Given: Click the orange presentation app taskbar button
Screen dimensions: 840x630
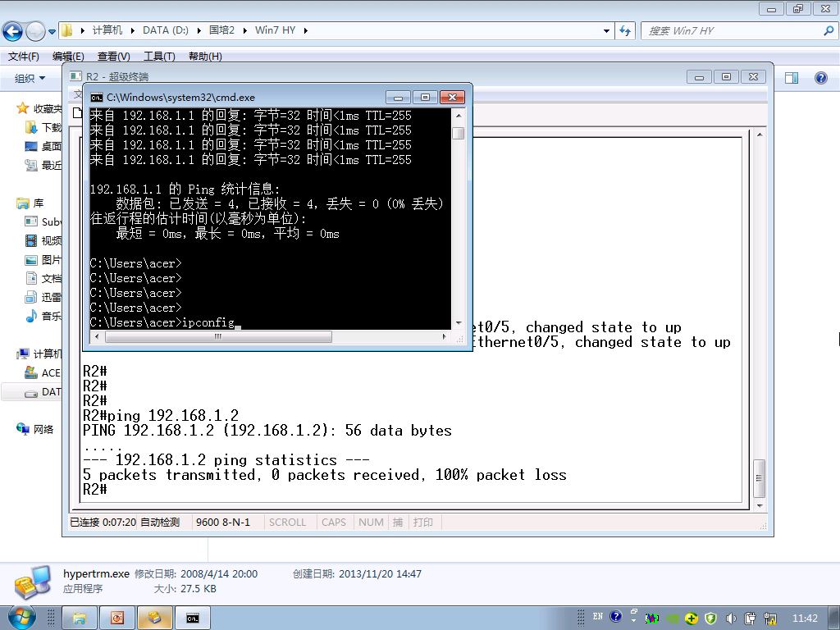Looking at the screenshot, I should pyautogui.click(x=116, y=619).
